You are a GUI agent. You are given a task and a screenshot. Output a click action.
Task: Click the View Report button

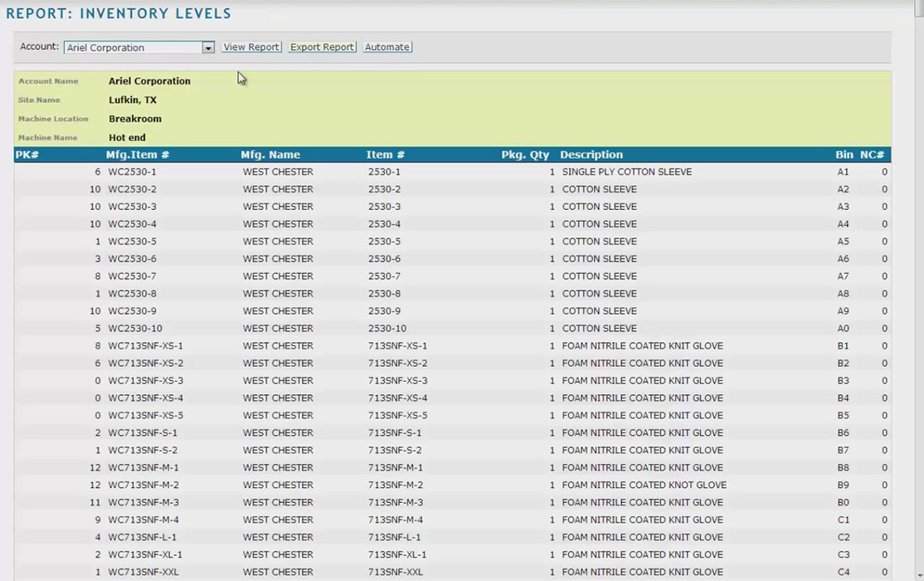coord(251,47)
